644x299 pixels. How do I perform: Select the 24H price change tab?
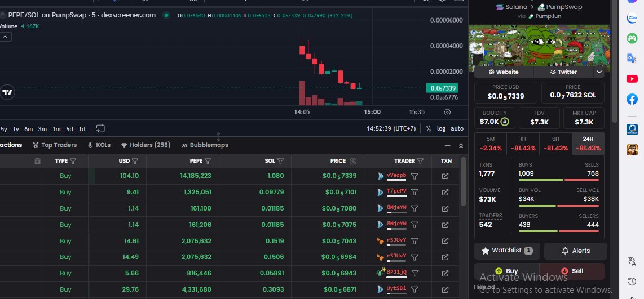pos(588,144)
